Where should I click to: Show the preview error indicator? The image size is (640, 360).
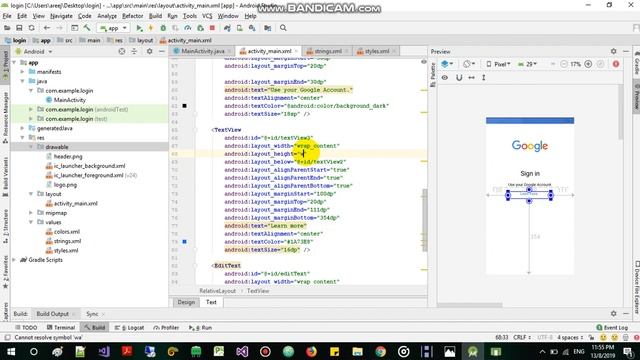[x=616, y=64]
